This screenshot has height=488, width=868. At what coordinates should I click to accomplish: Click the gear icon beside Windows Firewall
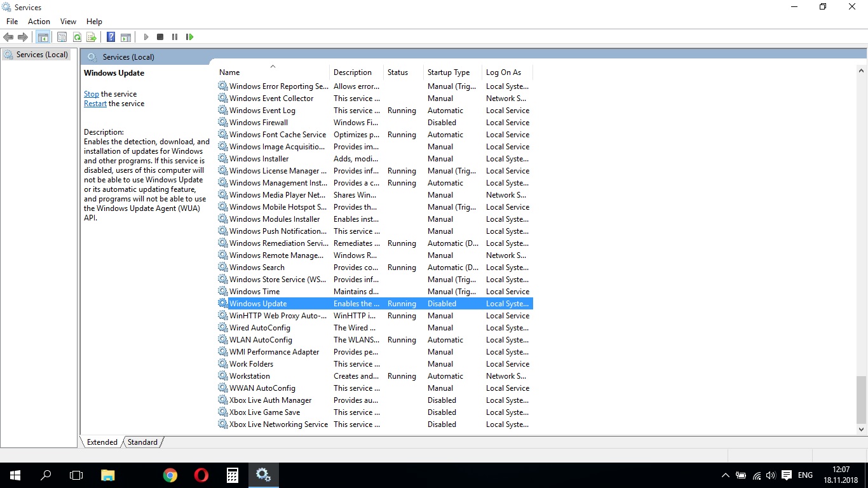[223, 123]
